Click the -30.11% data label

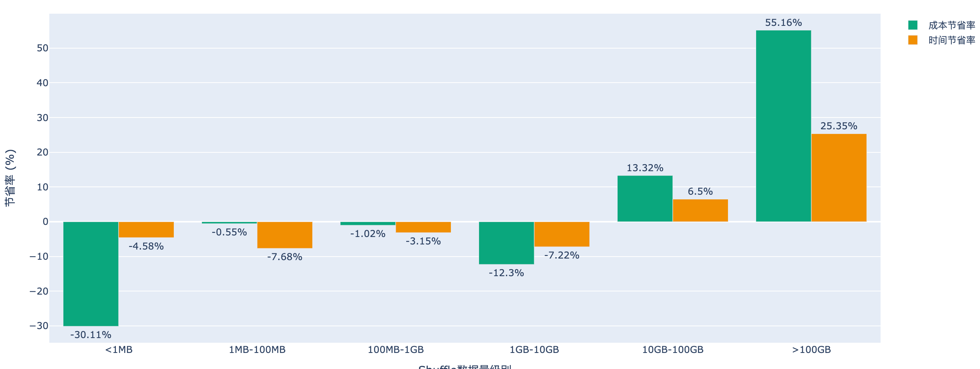point(91,335)
